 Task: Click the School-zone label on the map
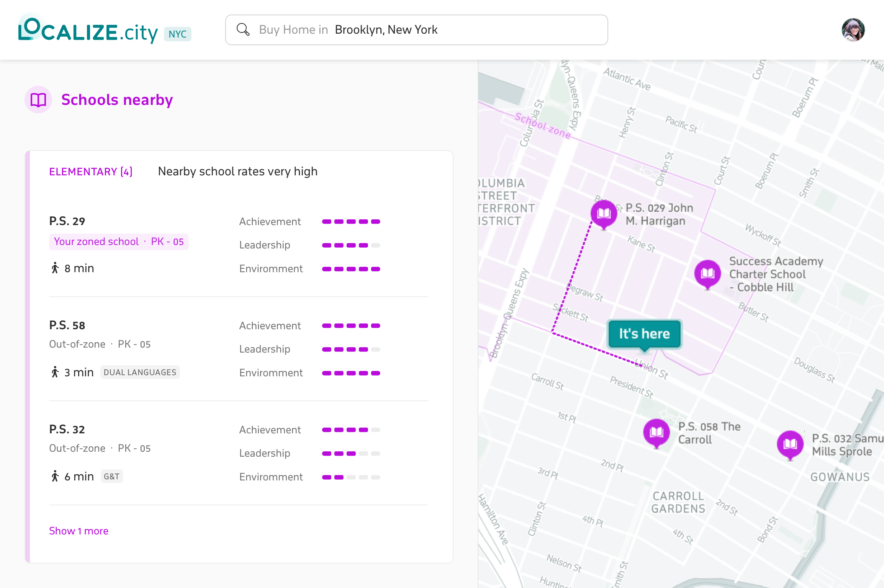pos(543,125)
